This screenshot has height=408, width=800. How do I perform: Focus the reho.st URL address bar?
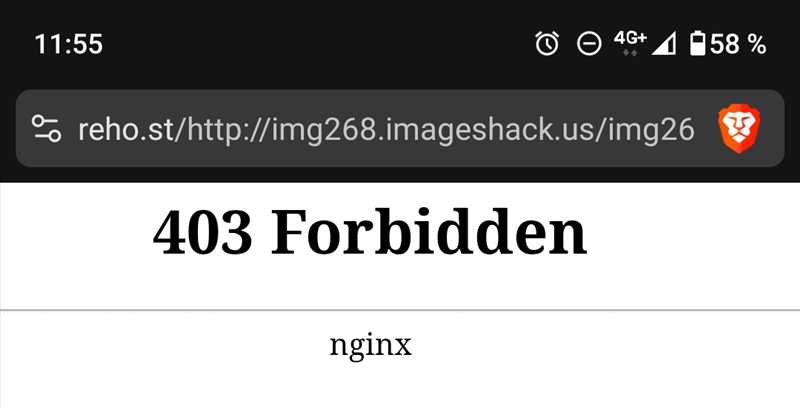click(x=400, y=129)
